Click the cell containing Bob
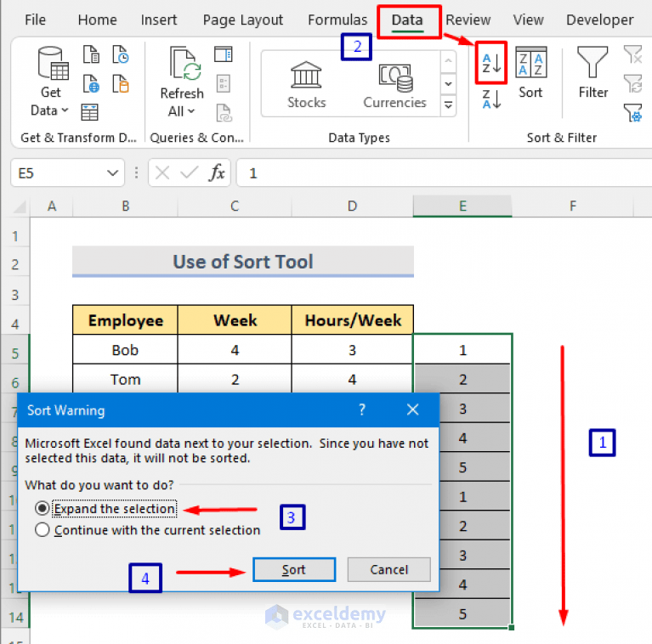The image size is (652, 644). pos(125,350)
